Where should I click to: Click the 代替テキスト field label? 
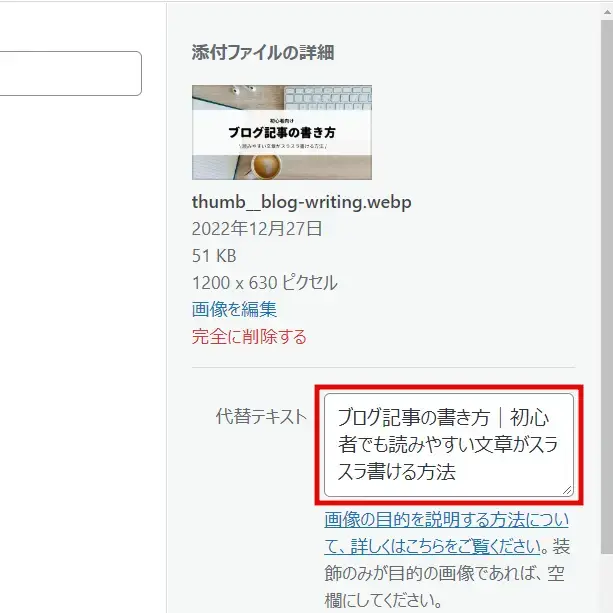[x=261, y=416]
